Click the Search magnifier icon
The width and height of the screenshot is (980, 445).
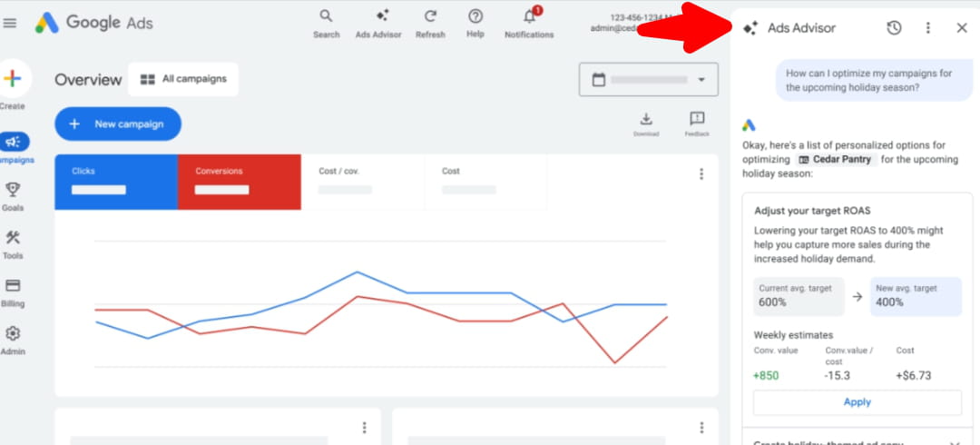tap(326, 16)
